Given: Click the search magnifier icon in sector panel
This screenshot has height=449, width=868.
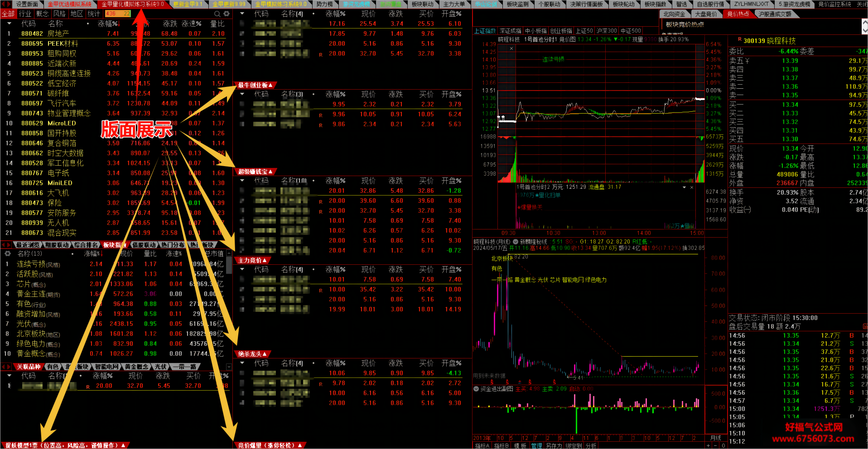Looking at the screenshot, I should point(217,14).
